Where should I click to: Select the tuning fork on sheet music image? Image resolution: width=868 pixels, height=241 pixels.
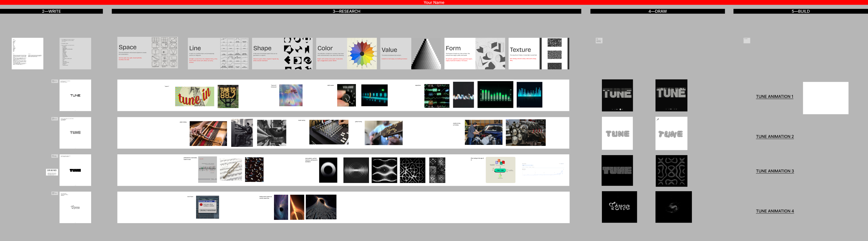(x=231, y=170)
